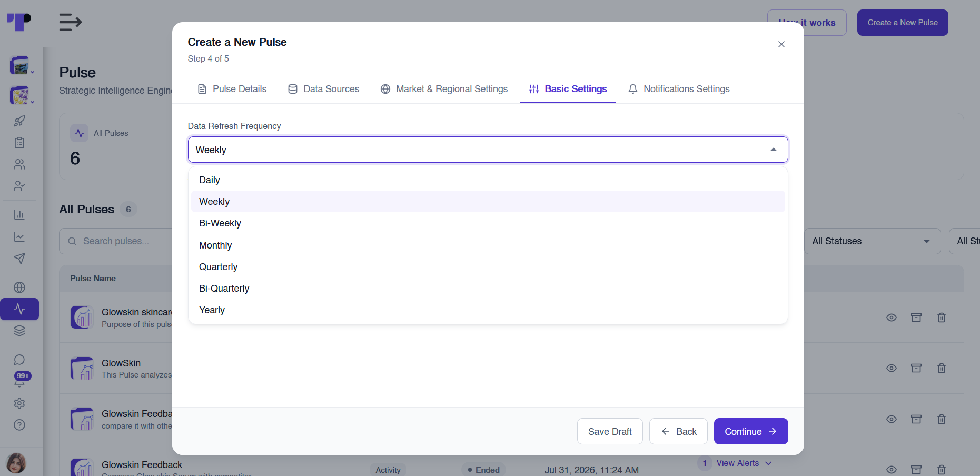View the Glowskin skincare pulse via eye icon

click(892, 318)
